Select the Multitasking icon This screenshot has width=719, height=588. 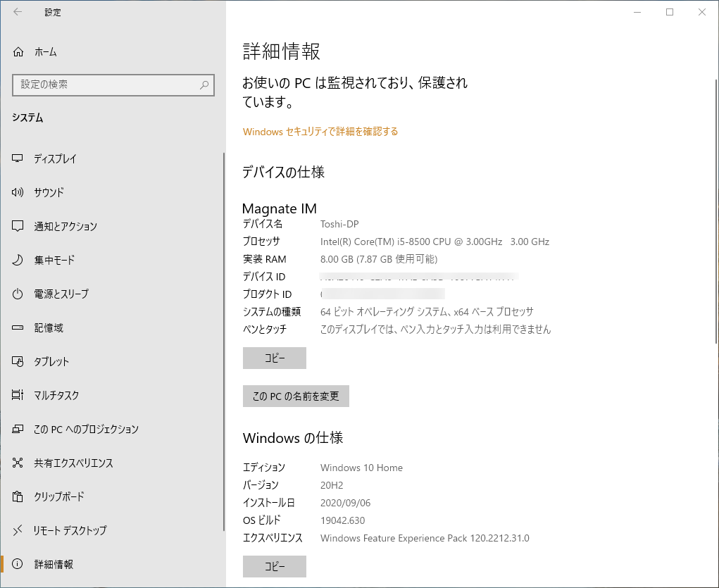(18, 395)
